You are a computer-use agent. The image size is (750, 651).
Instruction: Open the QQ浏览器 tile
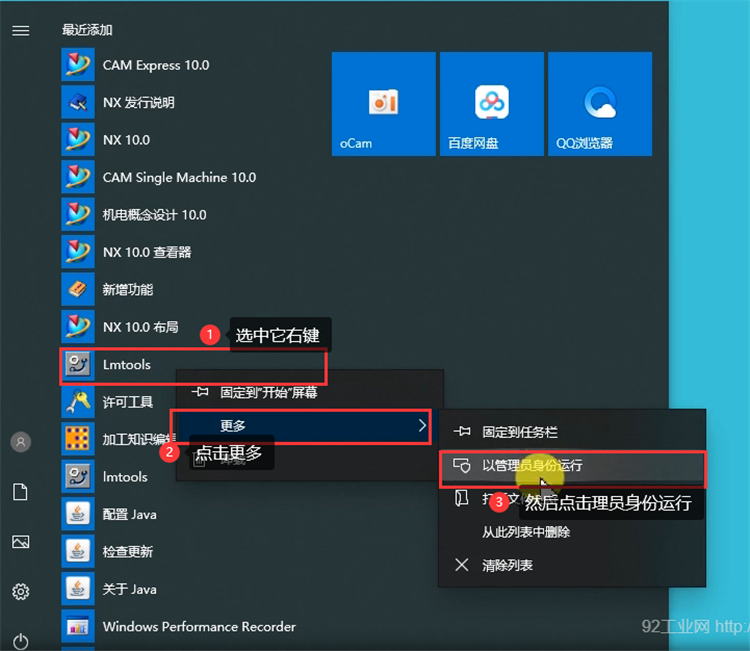coord(600,104)
